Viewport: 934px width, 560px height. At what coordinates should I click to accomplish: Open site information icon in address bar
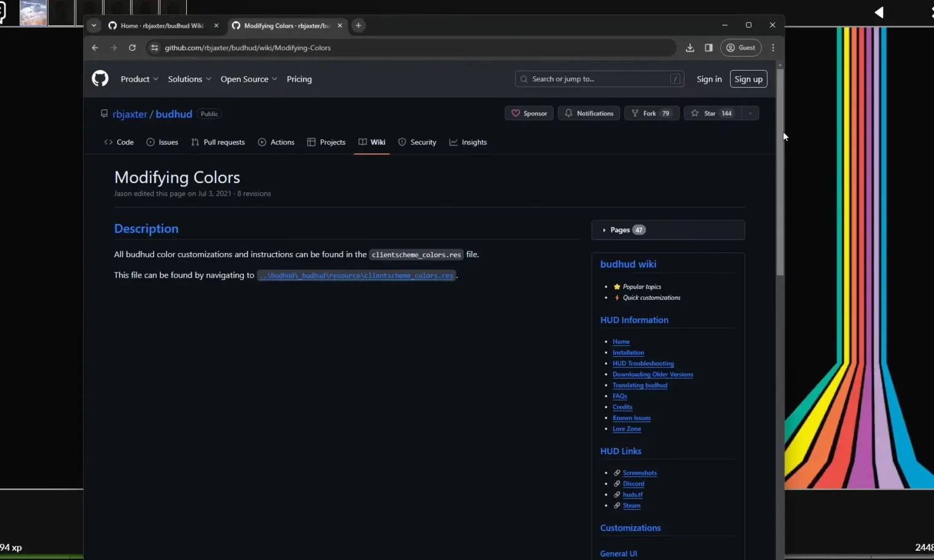coord(154,47)
